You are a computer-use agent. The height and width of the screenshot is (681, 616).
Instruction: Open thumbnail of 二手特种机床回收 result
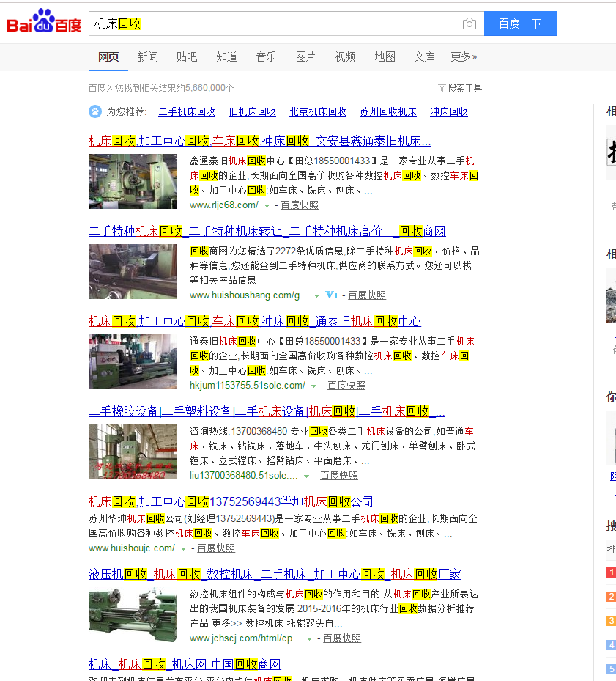[x=133, y=271]
